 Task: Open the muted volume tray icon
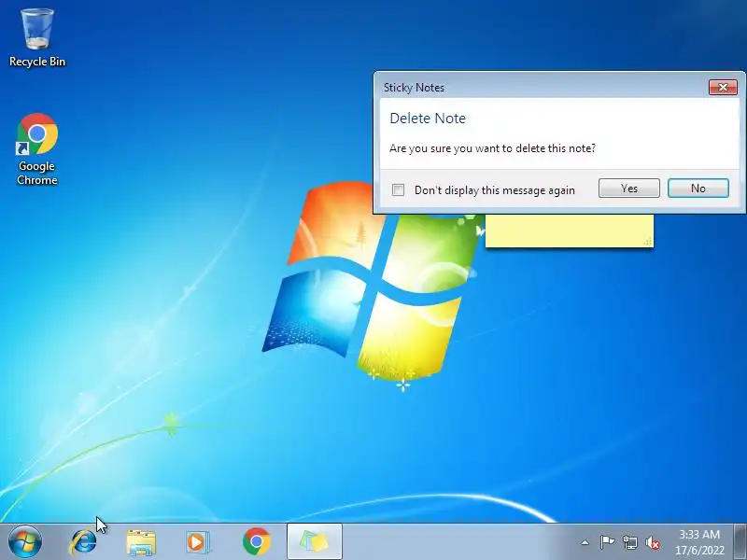coord(653,543)
